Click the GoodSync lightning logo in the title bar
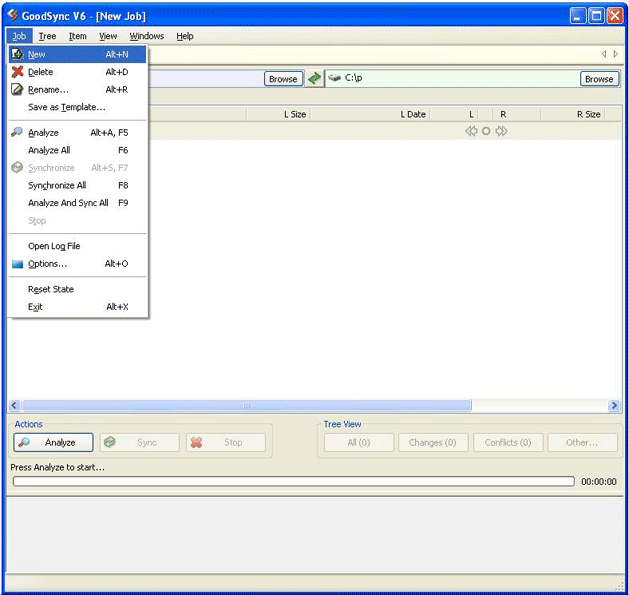This screenshot has height=595, width=629. (x=13, y=15)
